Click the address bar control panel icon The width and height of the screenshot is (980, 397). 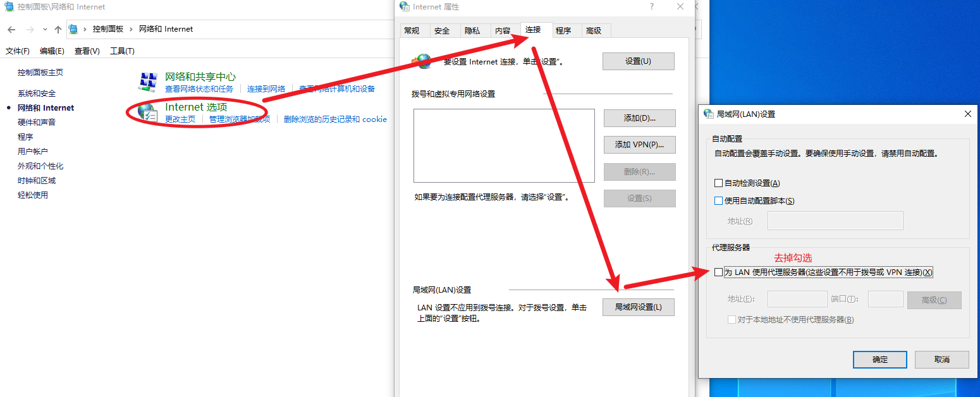coord(73,29)
